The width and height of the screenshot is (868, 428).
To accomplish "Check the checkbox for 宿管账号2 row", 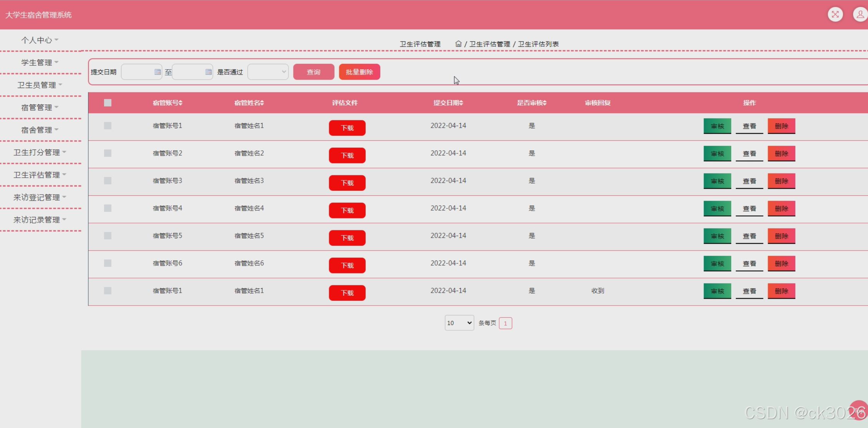I will tap(108, 153).
